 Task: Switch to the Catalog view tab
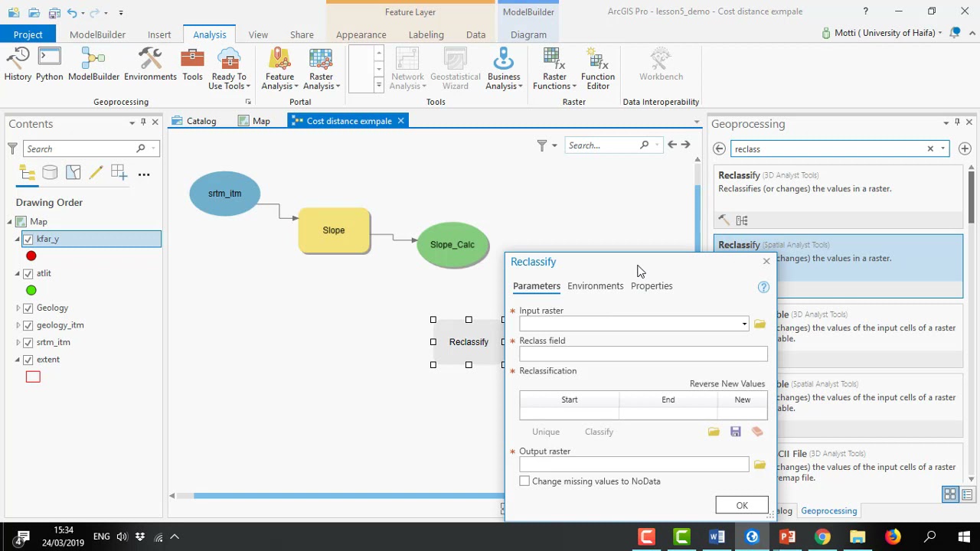click(194, 121)
